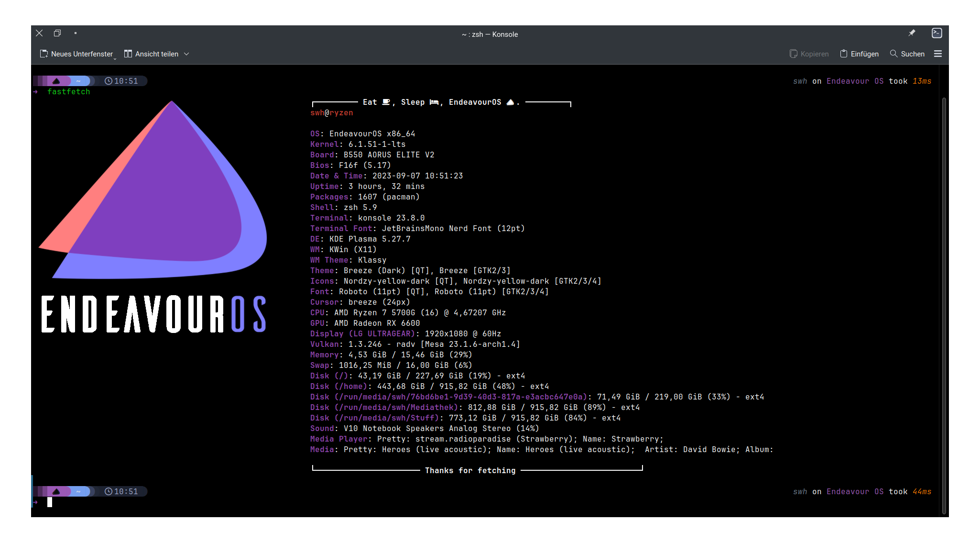The width and height of the screenshot is (980, 554).
Task: Click the Board: B550 AORUS ELITE V2 line
Action: tap(372, 155)
